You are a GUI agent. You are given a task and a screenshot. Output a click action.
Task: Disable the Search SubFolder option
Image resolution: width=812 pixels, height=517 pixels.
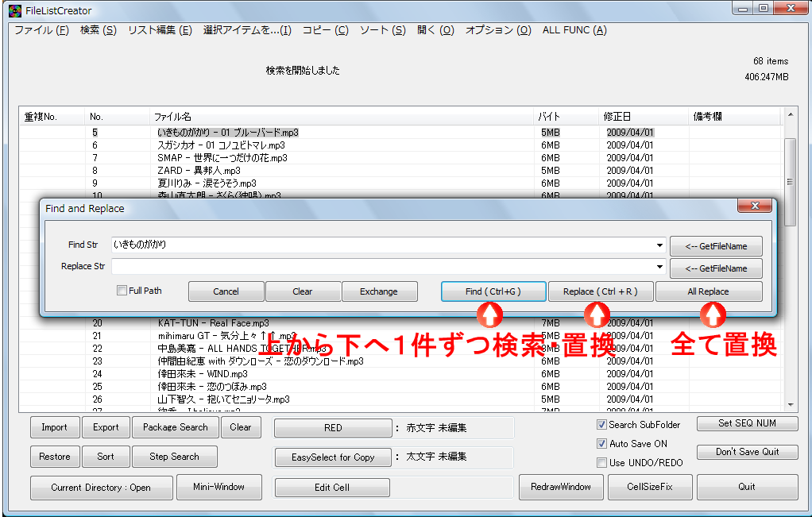pos(602,425)
